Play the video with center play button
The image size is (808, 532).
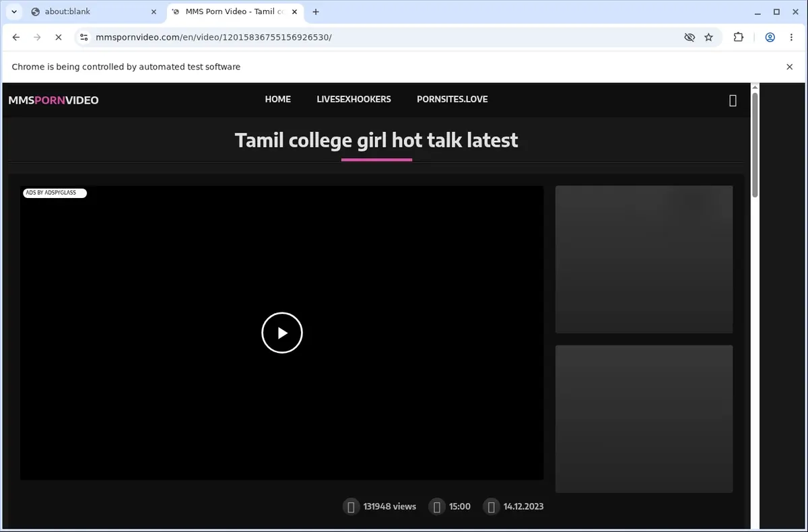pos(282,333)
